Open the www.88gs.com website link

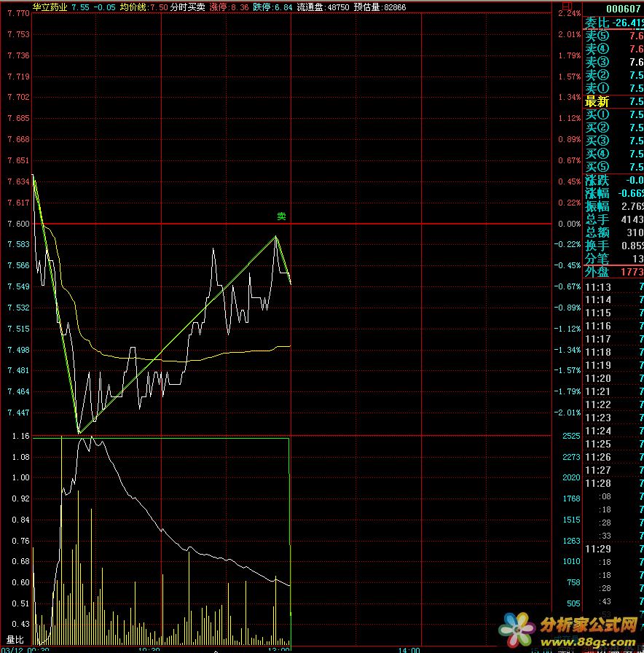(588, 641)
